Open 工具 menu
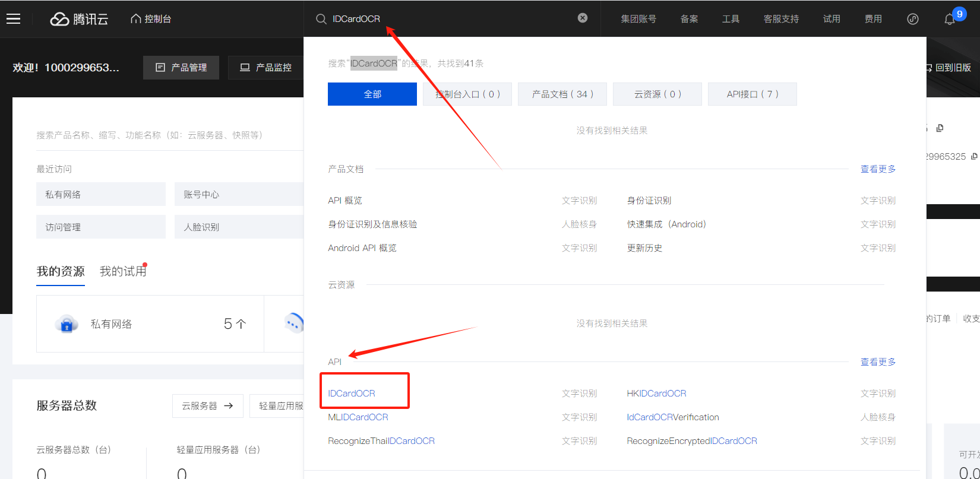 coord(731,19)
